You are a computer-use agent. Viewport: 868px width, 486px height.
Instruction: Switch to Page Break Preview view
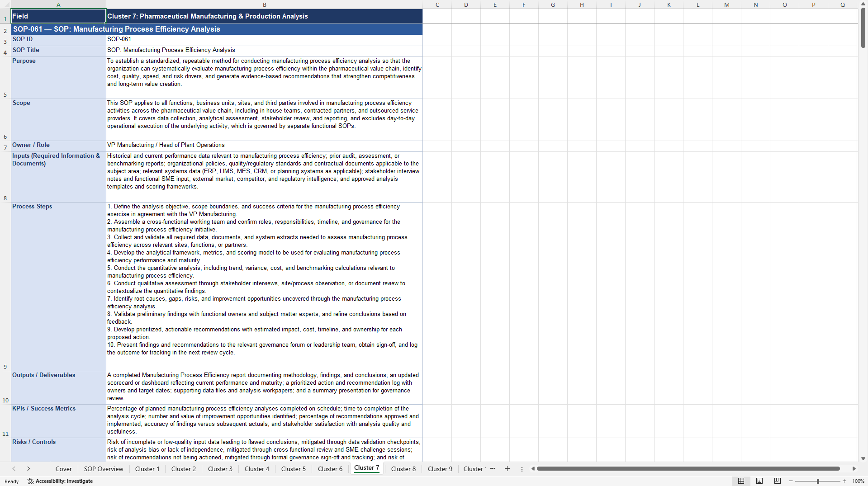pos(778,481)
